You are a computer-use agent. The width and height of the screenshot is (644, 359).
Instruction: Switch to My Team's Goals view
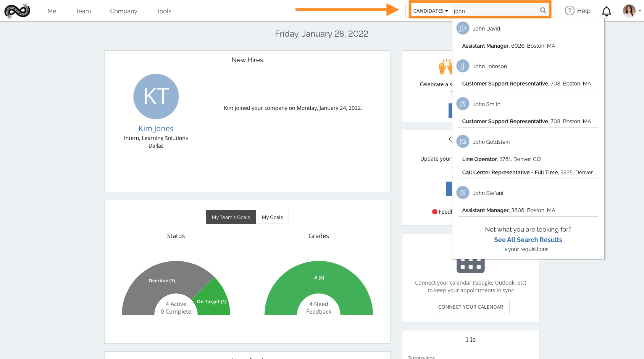click(x=231, y=217)
